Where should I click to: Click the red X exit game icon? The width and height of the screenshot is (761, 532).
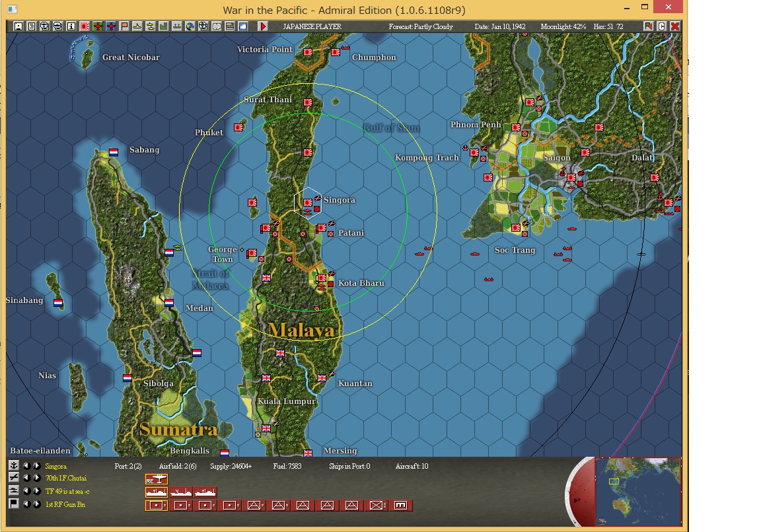click(x=674, y=26)
